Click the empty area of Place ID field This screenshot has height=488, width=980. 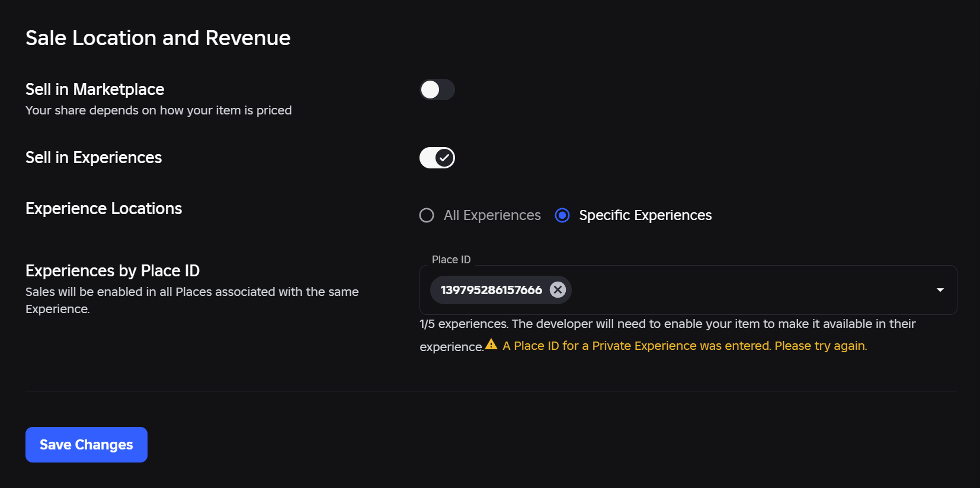point(750,290)
